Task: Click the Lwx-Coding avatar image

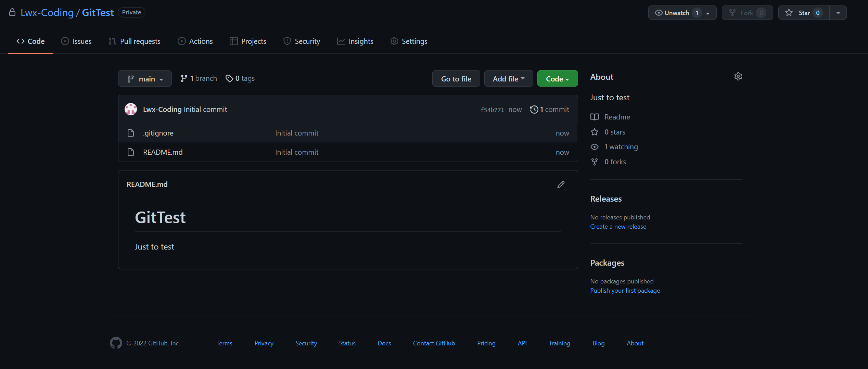Action: click(x=131, y=109)
